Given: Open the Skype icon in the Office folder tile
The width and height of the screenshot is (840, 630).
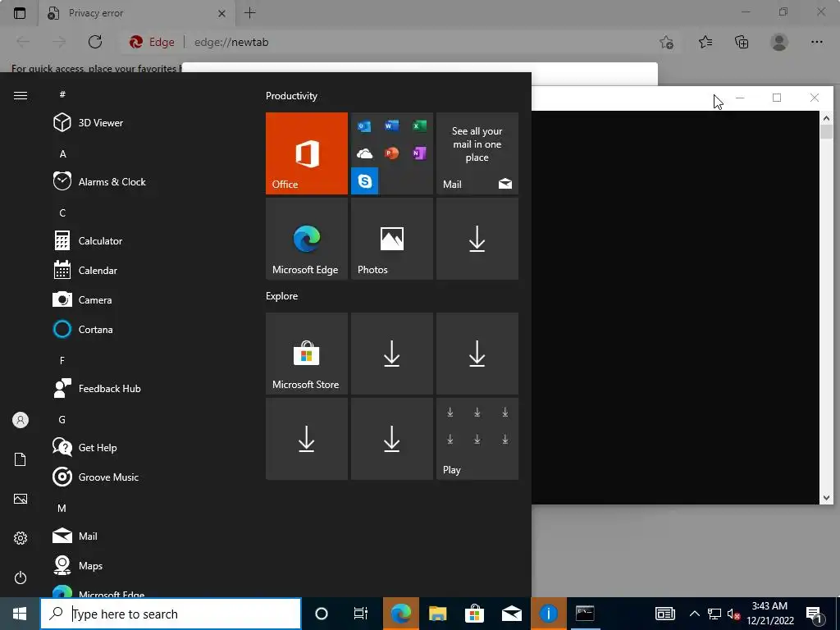Looking at the screenshot, I should click(x=365, y=181).
